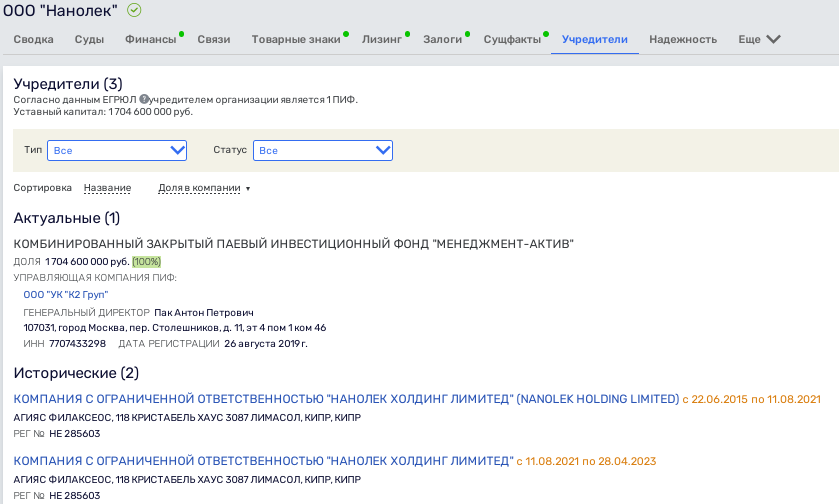This screenshot has width=839, height=504.
Task: Open the Сводка tab
Action: tap(33, 39)
